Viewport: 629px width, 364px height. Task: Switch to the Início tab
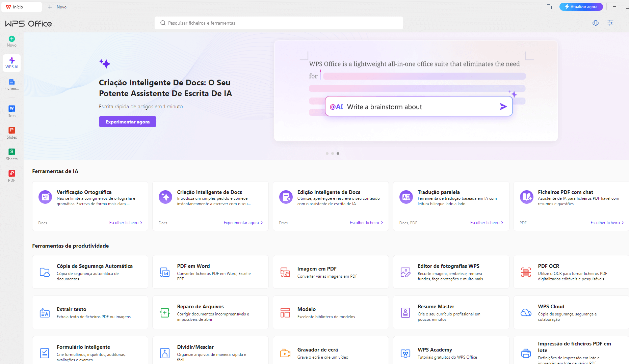click(x=22, y=7)
